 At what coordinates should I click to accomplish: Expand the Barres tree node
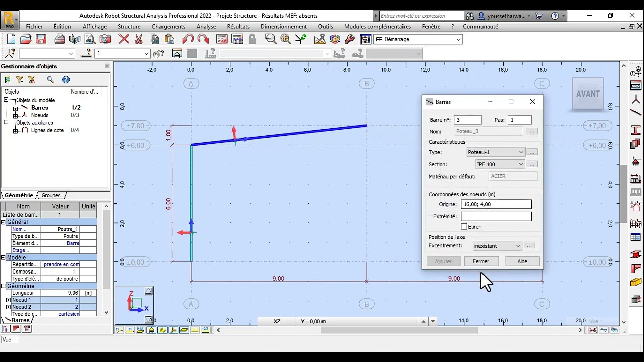(x=16, y=108)
